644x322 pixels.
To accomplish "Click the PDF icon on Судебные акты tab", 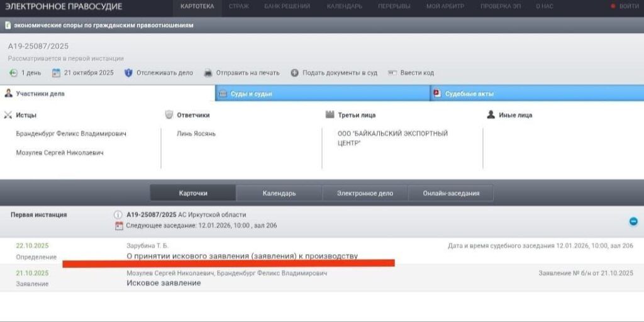I will pos(437,93).
